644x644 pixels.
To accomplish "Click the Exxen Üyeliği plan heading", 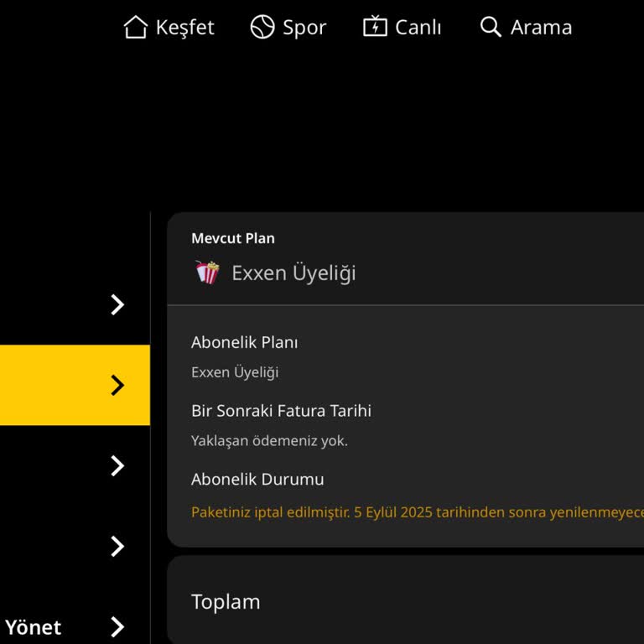I will (x=293, y=273).
